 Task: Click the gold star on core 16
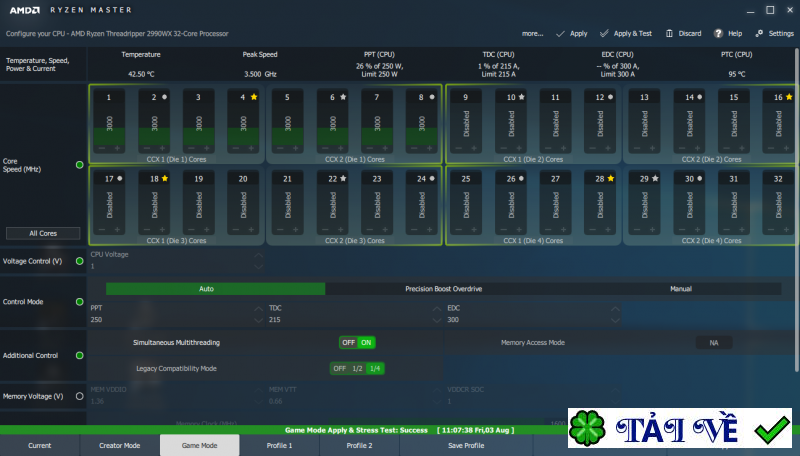pos(789,97)
